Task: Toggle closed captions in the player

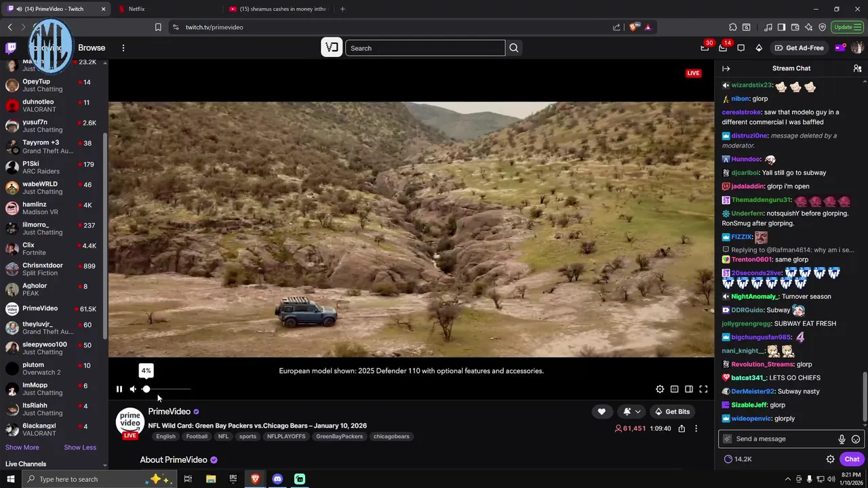Action: [x=674, y=389]
